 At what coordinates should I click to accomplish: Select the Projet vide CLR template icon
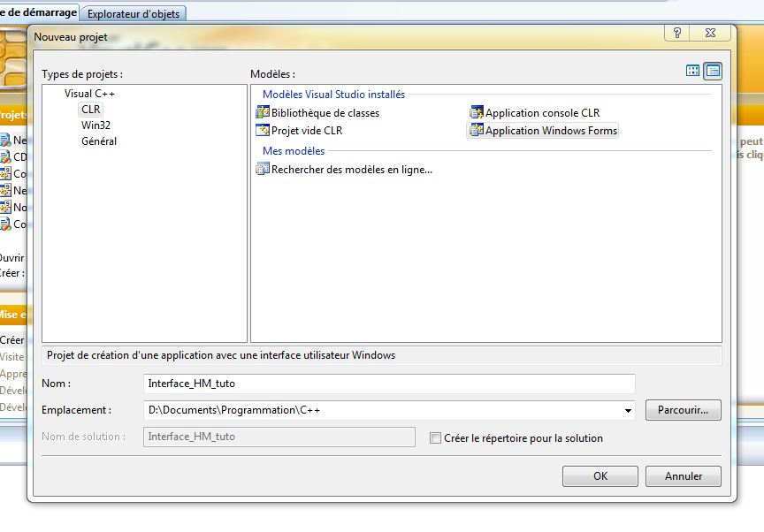click(262, 131)
